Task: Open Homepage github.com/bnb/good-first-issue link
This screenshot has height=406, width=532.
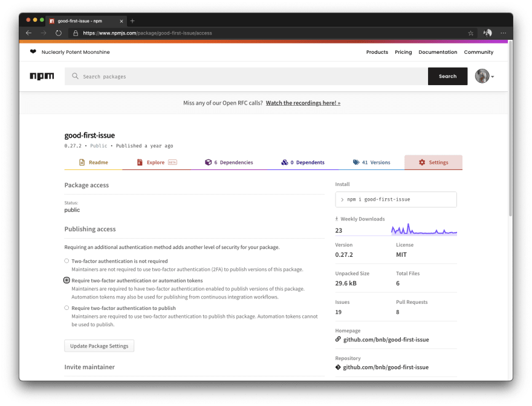Action: 386,339
